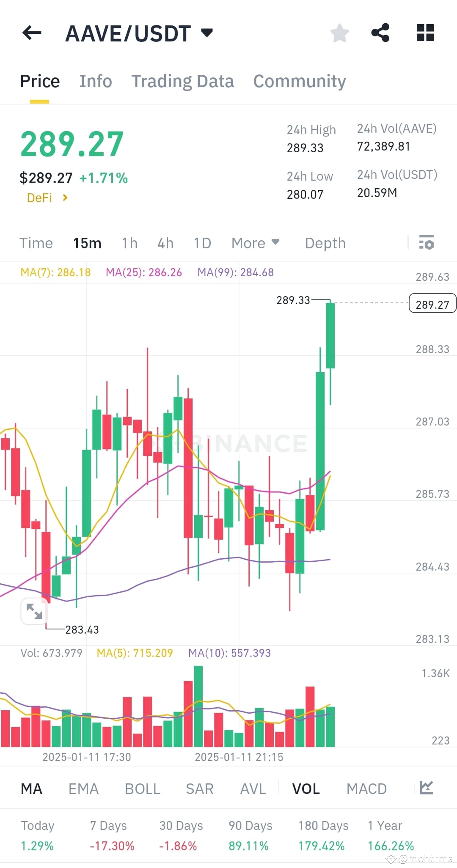457x868 pixels.
Task: Open the Time interval selector
Action: [x=36, y=243]
